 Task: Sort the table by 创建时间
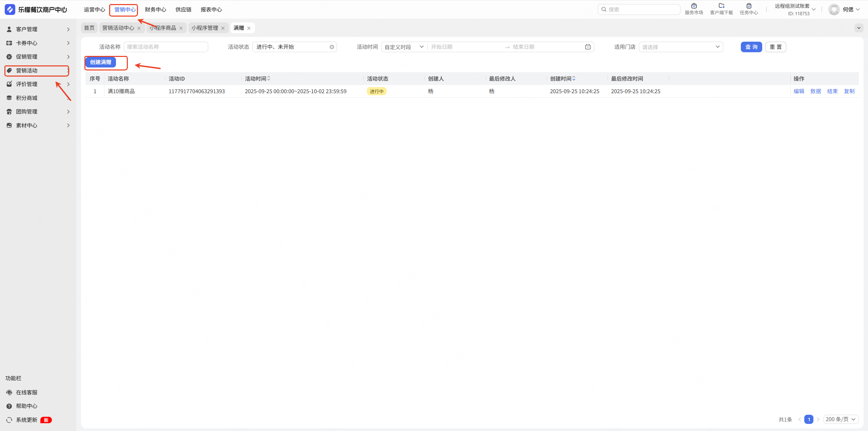(574, 79)
